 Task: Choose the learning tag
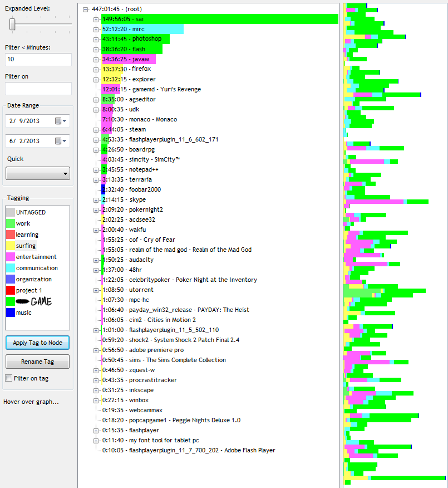pos(27,235)
